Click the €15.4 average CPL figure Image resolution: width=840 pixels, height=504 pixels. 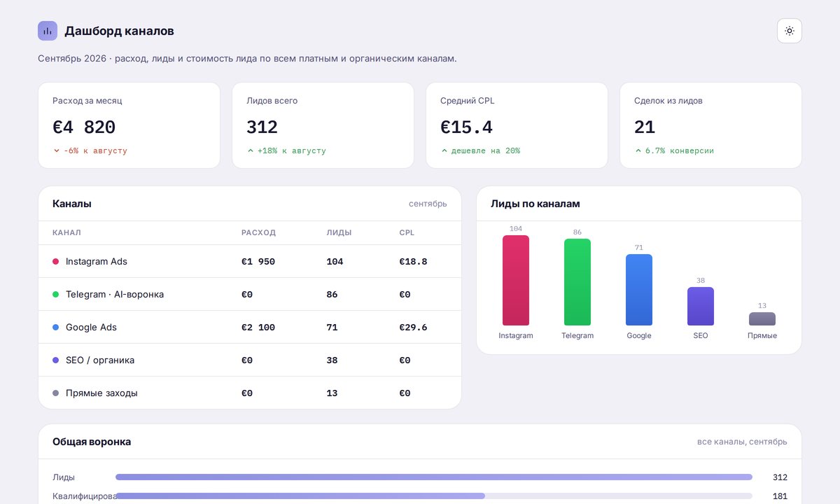466,127
